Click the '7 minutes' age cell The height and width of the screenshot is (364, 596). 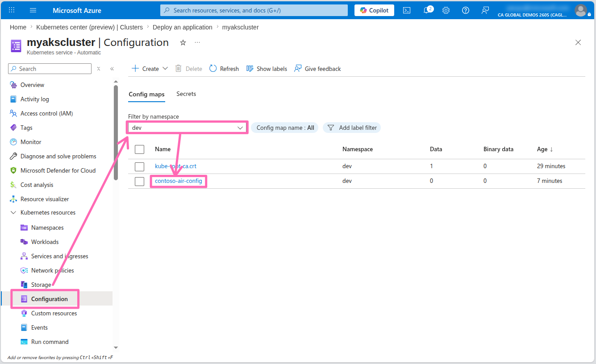(x=550, y=181)
